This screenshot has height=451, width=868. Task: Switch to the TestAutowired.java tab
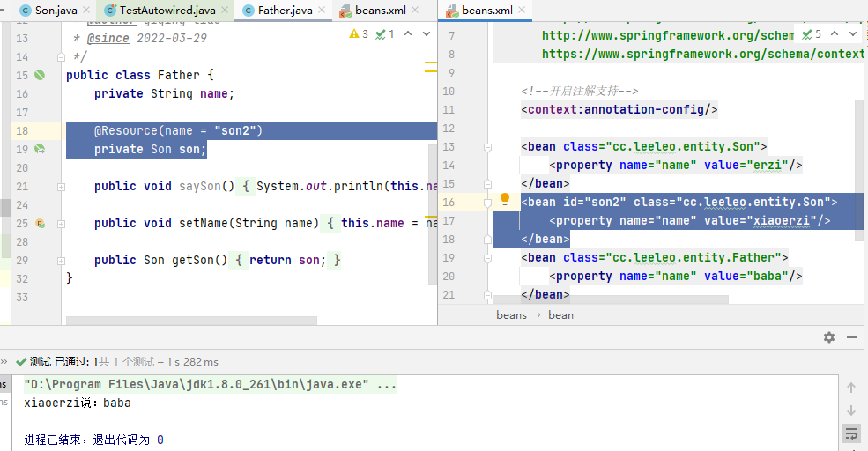[x=167, y=11]
